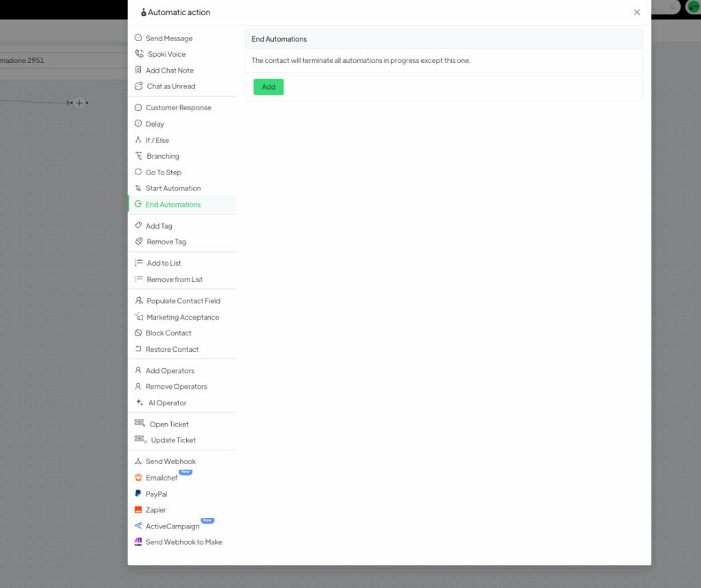701x588 pixels.
Task: Open the If / Else action
Action: [x=157, y=140]
